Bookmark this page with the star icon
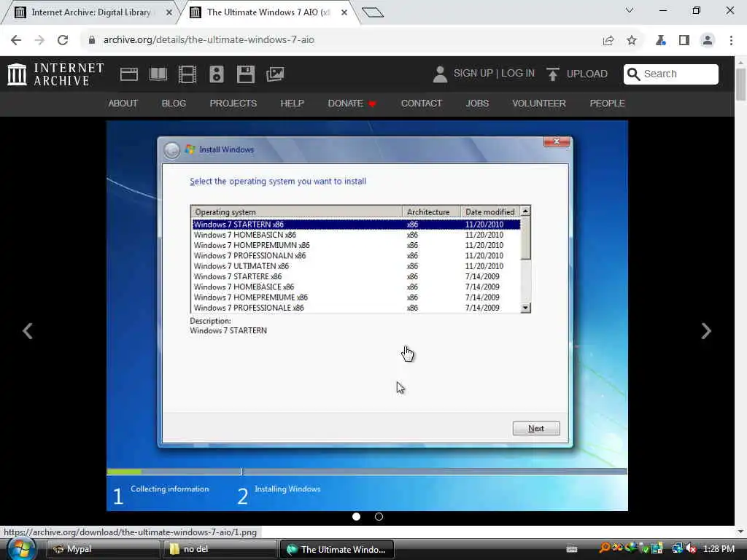The image size is (747, 560). pyautogui.click(x=632, y=41)
